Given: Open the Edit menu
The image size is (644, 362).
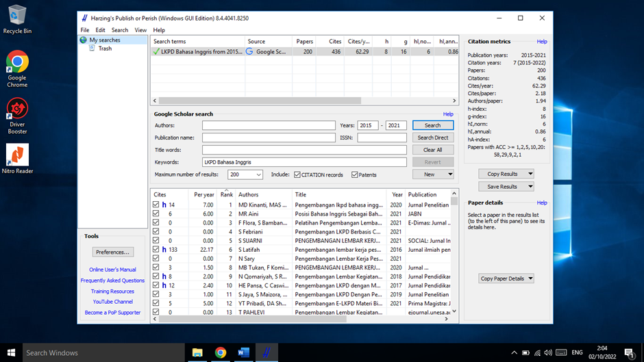Looking at the screenshot, I should 100,30.
